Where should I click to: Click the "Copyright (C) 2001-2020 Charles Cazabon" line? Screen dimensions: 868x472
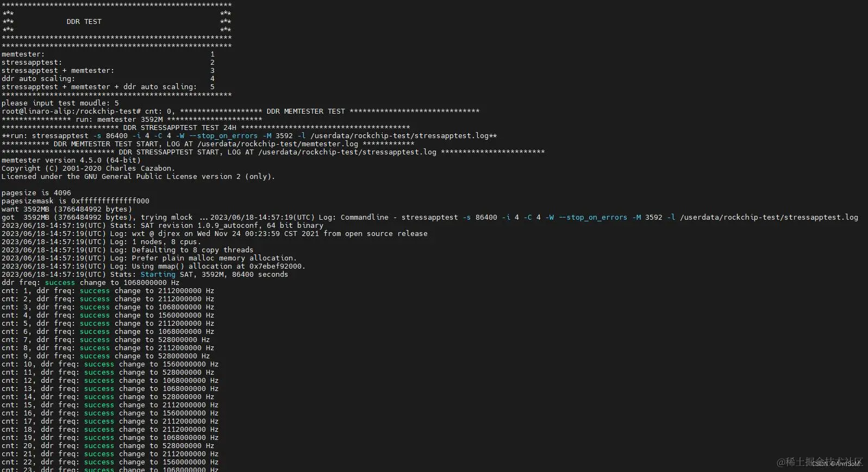(x=89, y=169)
